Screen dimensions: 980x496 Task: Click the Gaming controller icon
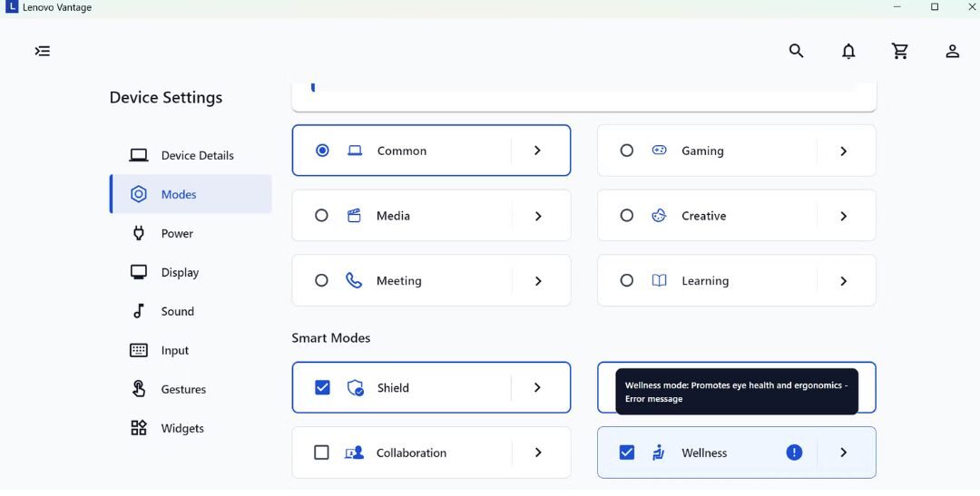pos(660,151)
